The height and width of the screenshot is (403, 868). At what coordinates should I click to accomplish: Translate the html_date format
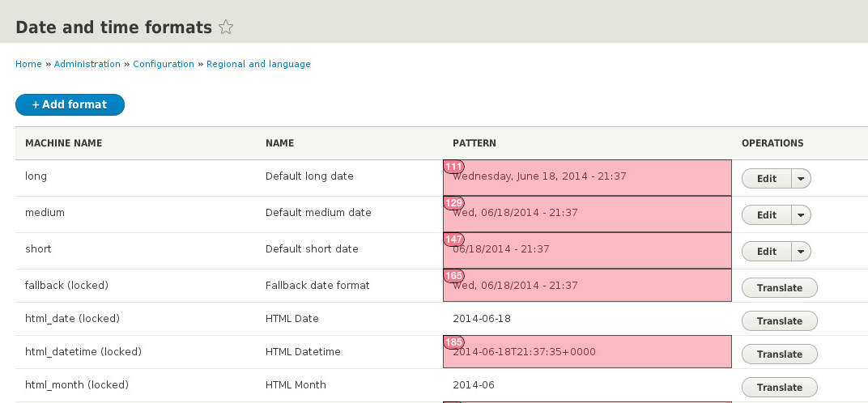coord(779,320)
